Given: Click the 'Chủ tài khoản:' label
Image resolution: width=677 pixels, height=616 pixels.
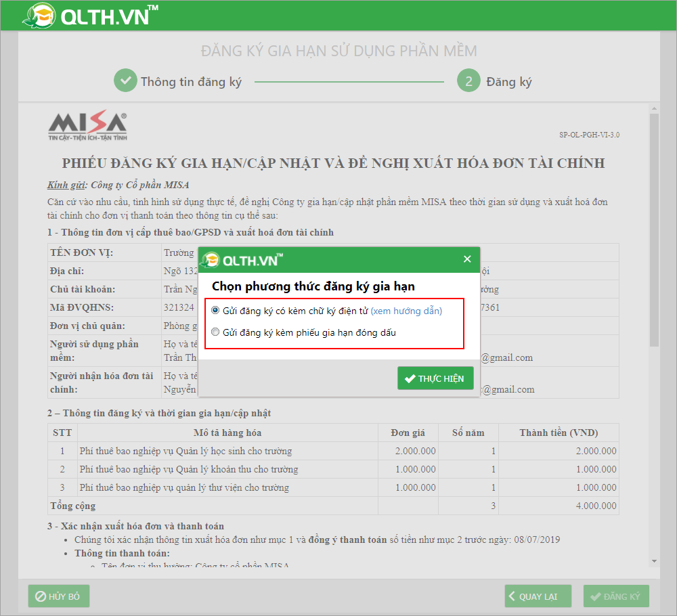Looking at the screenshot, I should pos(83,289).
